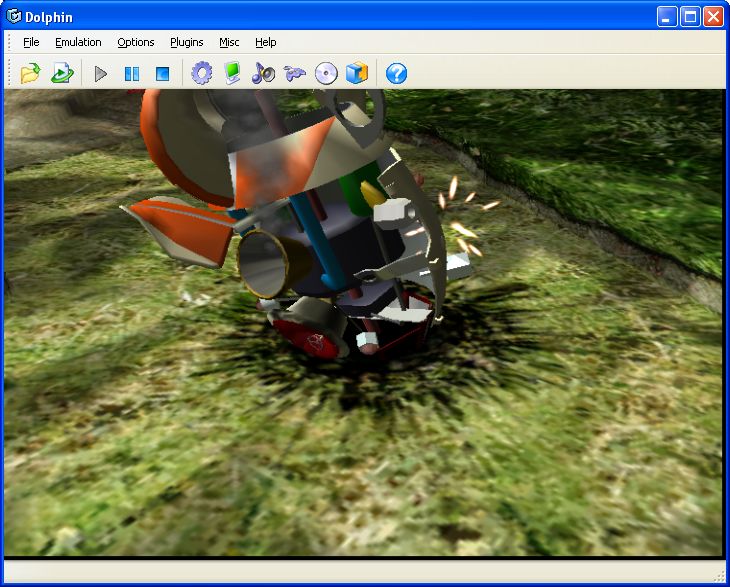Viewport: 730px width, 587px height.
Task: Open configuration with the gear icon
Action: 202,74
